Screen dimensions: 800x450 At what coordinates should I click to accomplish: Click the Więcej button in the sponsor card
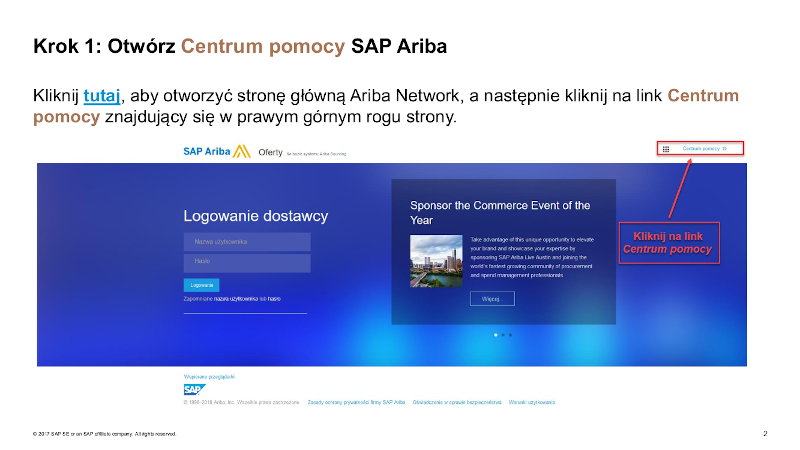(492, 298)
